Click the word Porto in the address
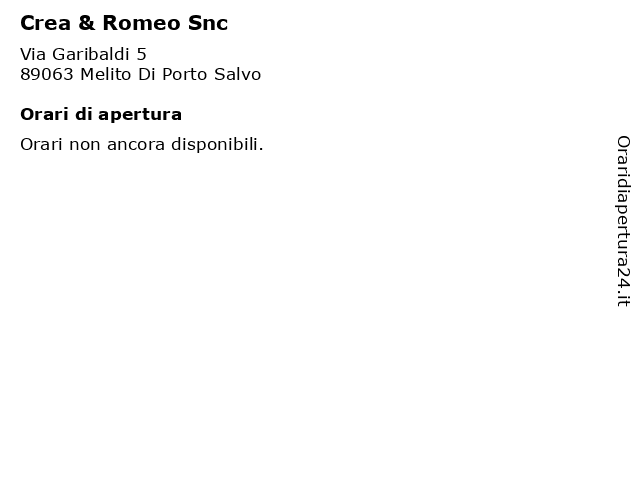Screen dimensions: 640x480 click(184, 74)
